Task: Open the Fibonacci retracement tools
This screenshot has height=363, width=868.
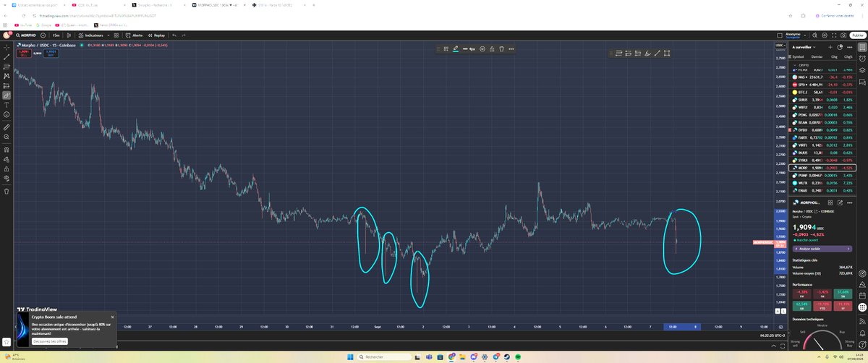Action: coord(7,67)
